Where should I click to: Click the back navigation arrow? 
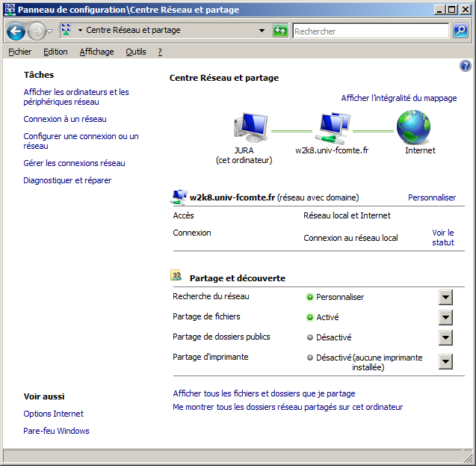tap(16, 31)
